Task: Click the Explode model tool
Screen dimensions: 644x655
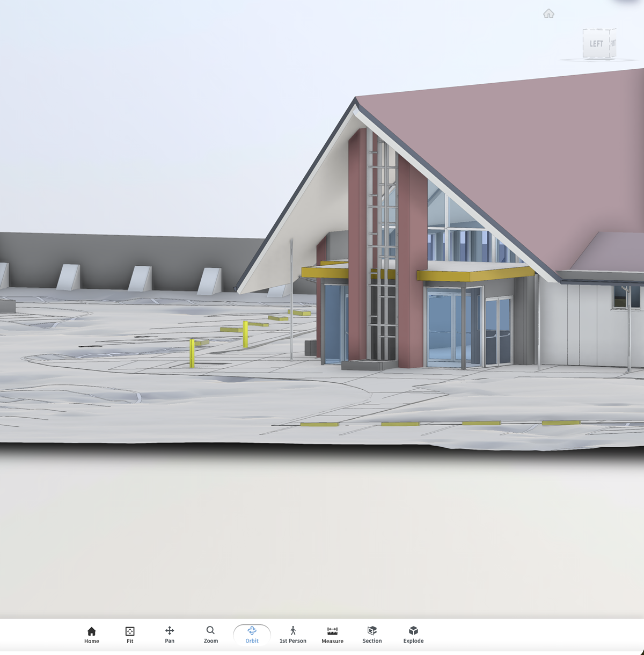Action: (x=413, y=634)
